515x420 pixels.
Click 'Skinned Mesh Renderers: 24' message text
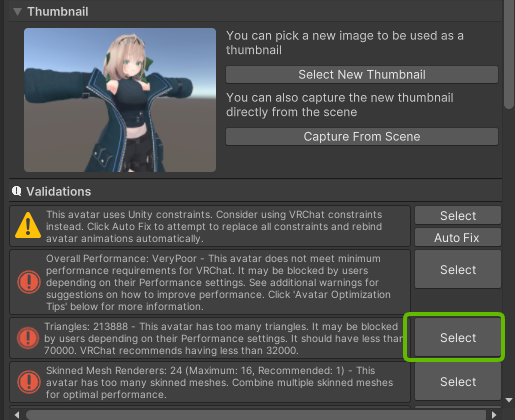coord(219,382)
